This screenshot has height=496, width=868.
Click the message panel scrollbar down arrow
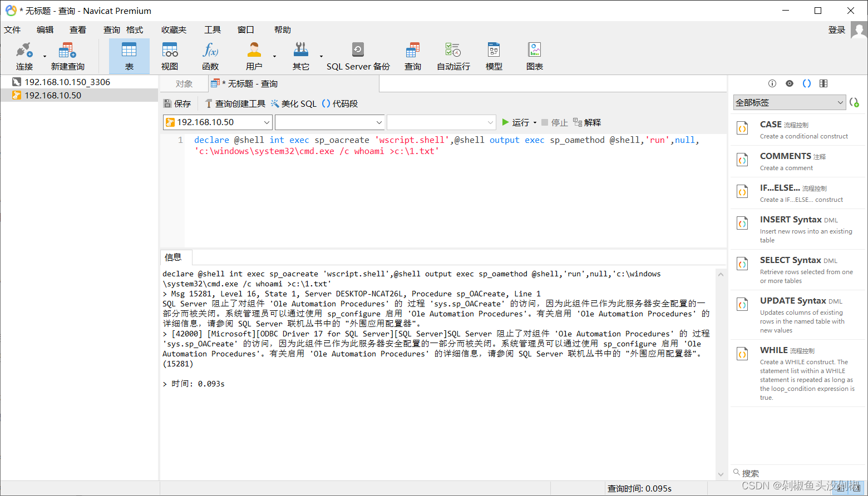point(721,474)
